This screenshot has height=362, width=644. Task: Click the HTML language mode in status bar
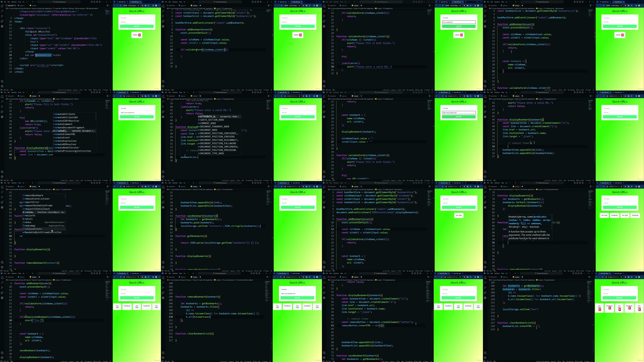(90, 90)
